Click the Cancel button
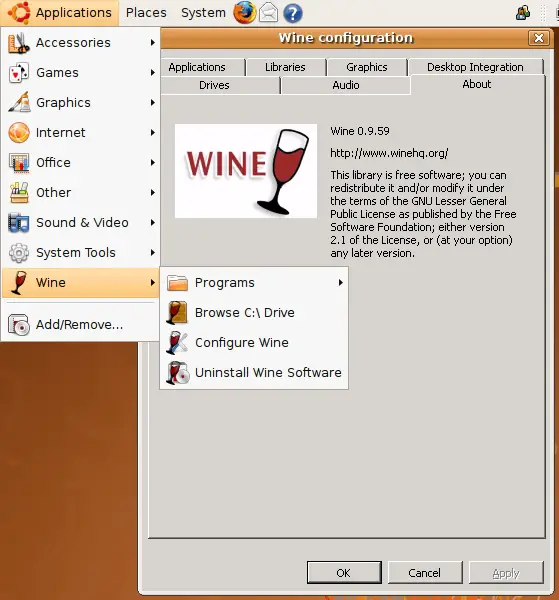This screenshot has width=559, height=600. point(425,572)
